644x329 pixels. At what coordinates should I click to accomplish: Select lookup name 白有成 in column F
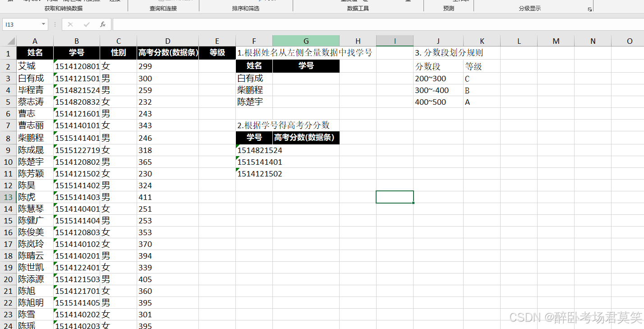[254, 79]
